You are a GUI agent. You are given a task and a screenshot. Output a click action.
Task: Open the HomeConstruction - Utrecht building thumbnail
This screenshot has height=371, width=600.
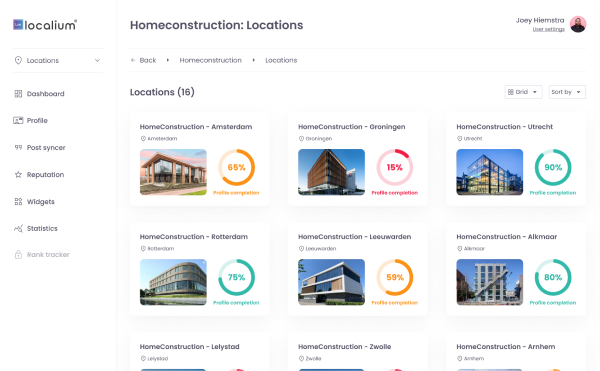[x=489, y=172]
